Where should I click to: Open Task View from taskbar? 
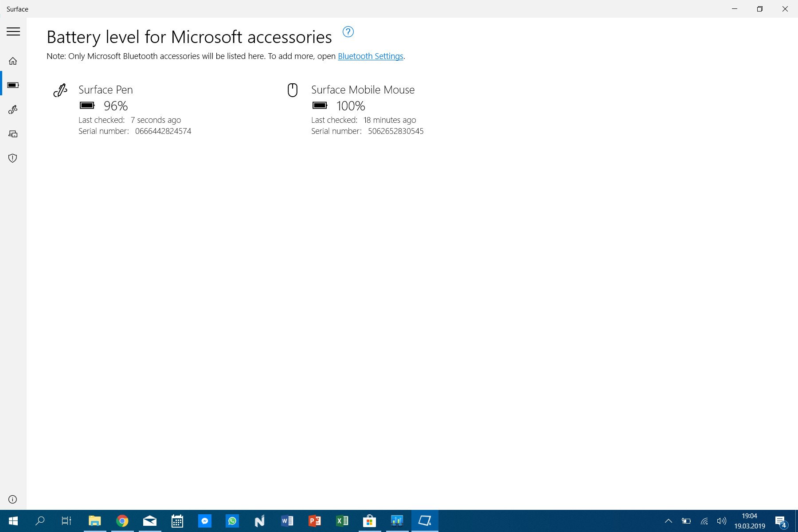point(66,521)
